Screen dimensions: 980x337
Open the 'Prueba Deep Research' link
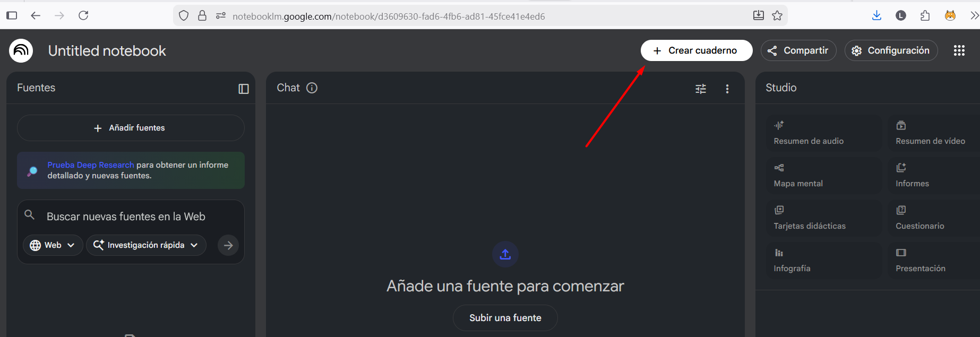pos(91,165)
